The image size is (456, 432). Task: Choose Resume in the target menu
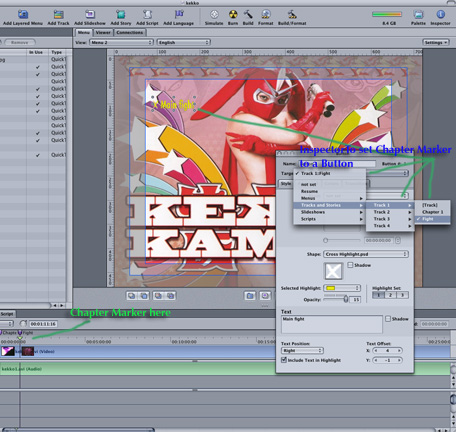pyautogui.click(x=330, y=191)
